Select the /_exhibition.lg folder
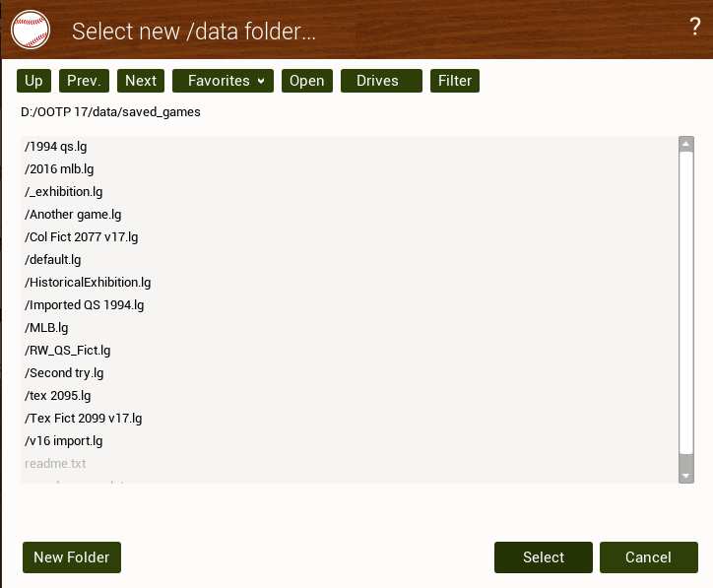Viewport: 713px width, 588px height. pyautogui.click(x=350, y=192)
